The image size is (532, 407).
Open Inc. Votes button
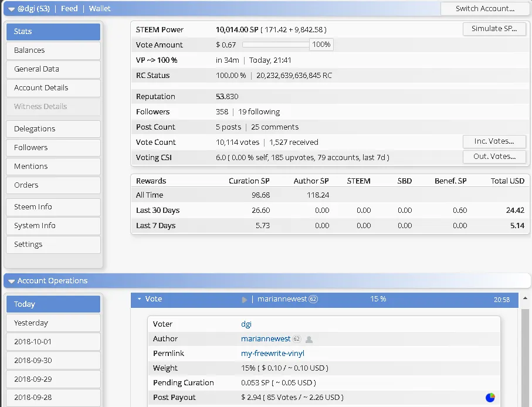point(494,141)
